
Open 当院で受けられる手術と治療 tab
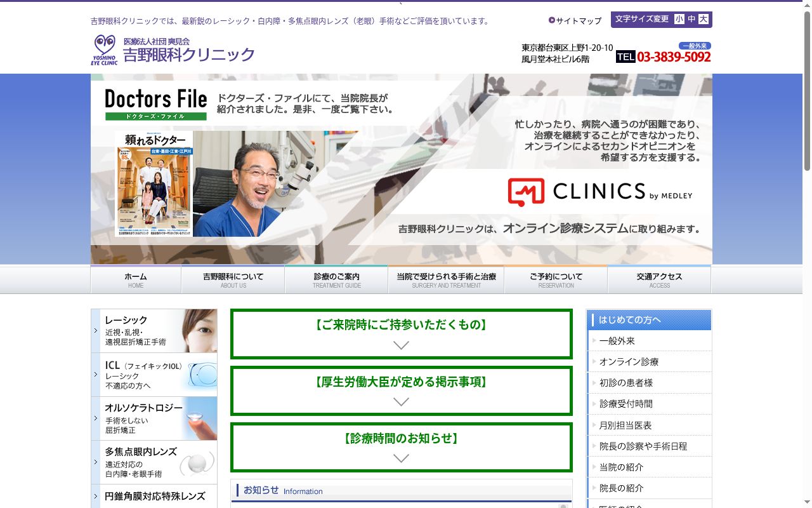click(446, 279)
